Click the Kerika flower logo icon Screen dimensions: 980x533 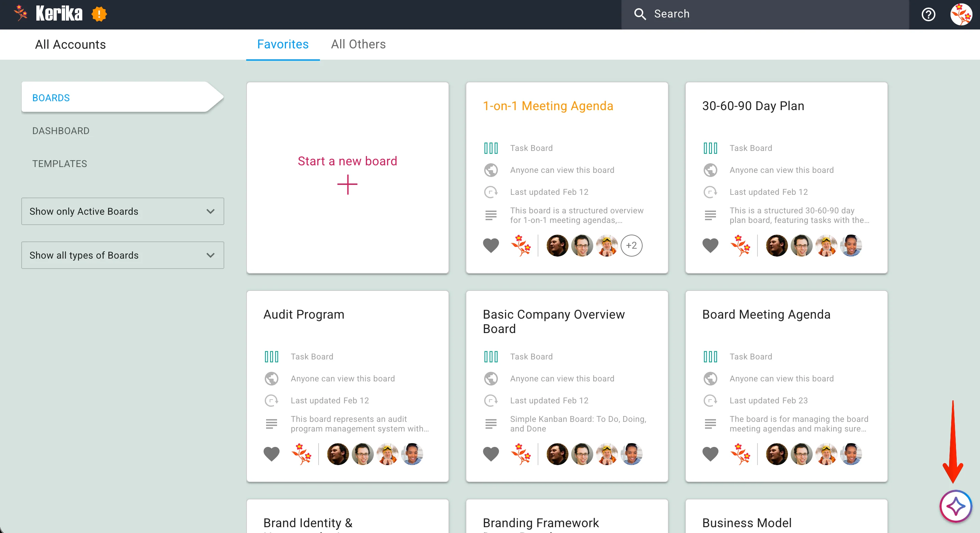click(21, 13)
